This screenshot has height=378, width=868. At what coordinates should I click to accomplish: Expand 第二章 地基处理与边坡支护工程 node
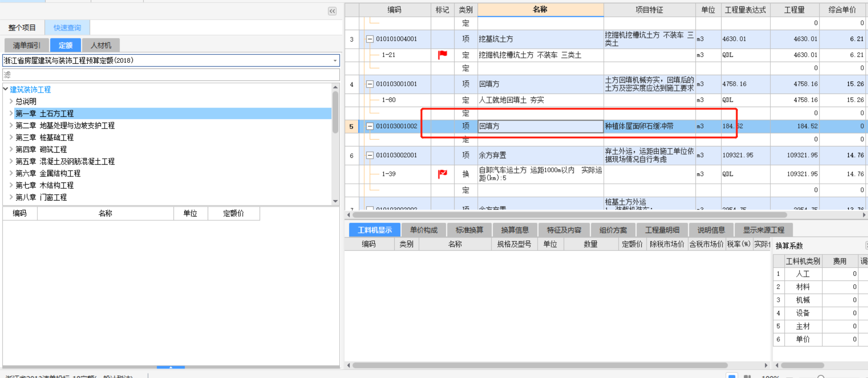(11, 125)
